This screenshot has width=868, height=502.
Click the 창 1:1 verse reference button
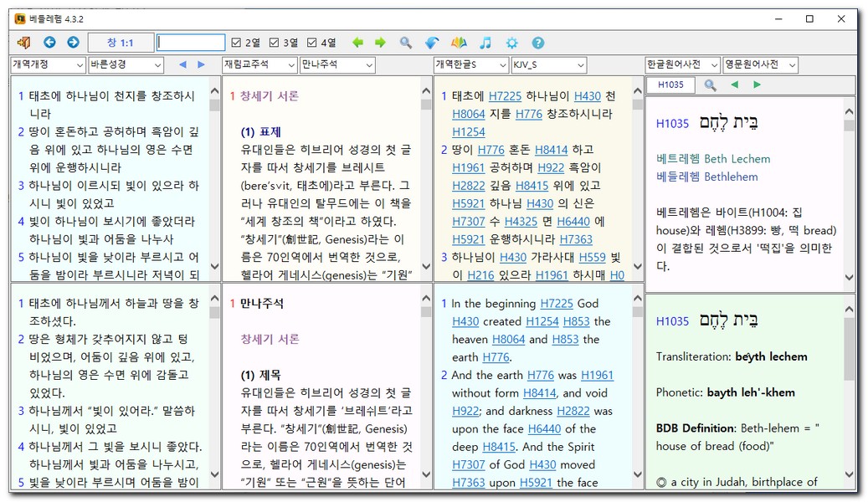click(120, 43)
